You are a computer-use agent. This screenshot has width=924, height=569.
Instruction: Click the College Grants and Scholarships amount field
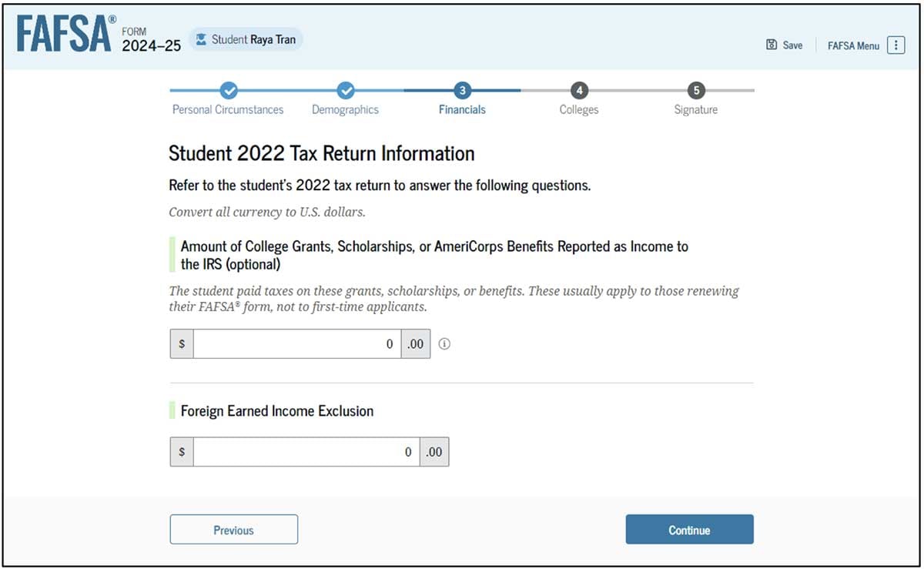pyautogui.click(x=296, y=344)
